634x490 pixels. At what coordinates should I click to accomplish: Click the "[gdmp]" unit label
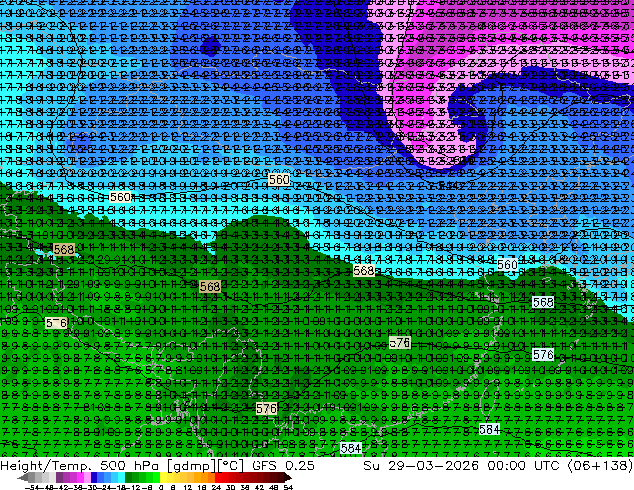click(190, 465)
